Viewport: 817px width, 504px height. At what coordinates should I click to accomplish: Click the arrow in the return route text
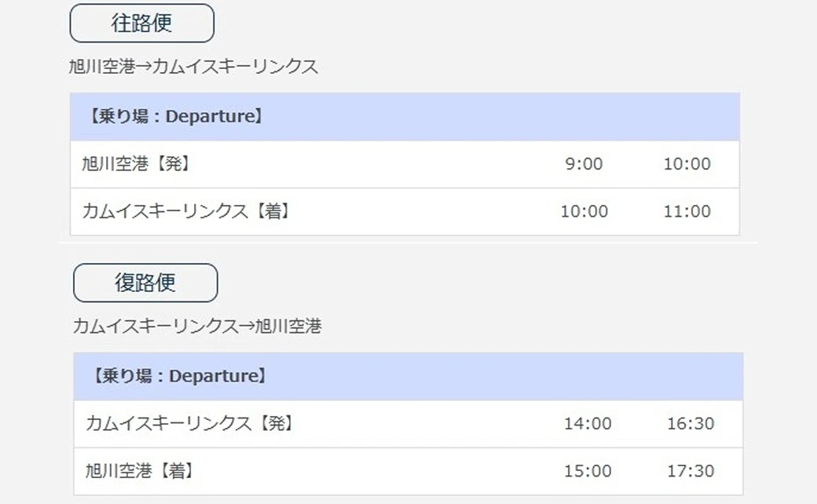point(247,326)
